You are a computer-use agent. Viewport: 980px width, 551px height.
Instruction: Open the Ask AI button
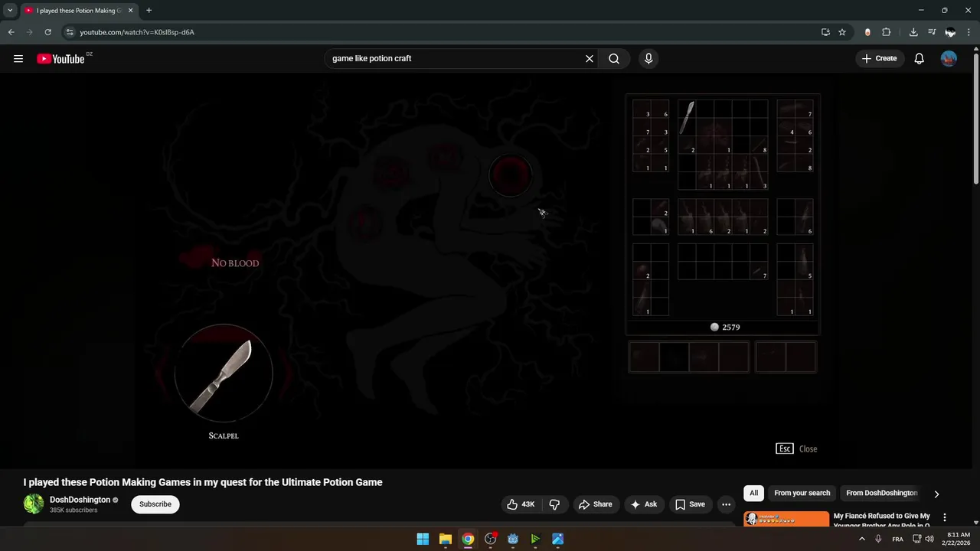pos(643,504)
